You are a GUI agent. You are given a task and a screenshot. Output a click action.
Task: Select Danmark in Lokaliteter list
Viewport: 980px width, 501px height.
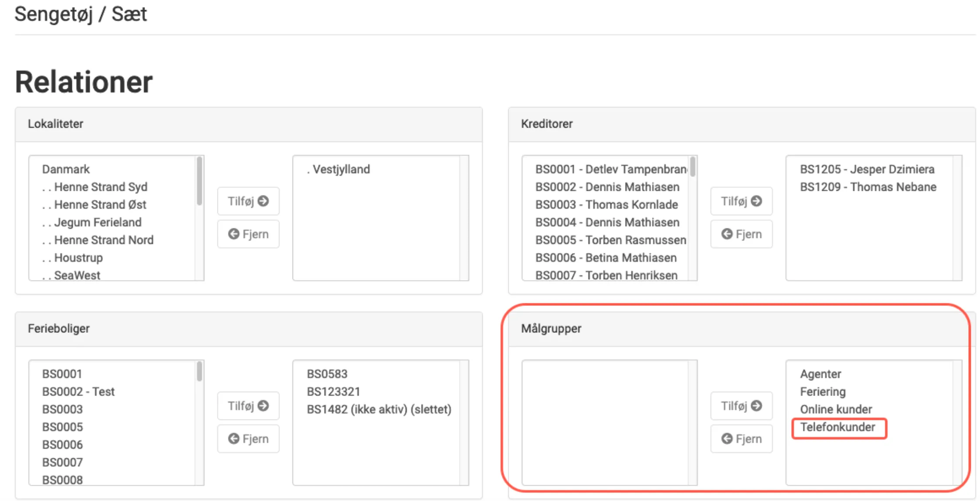[66, 169]
